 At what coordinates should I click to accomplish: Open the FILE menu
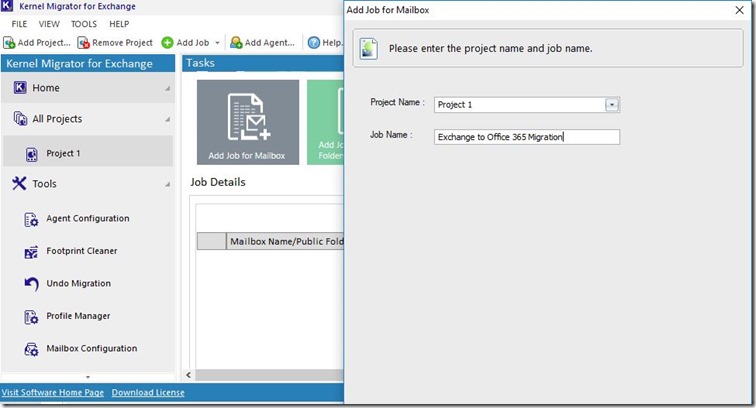(x=19, y=24)
